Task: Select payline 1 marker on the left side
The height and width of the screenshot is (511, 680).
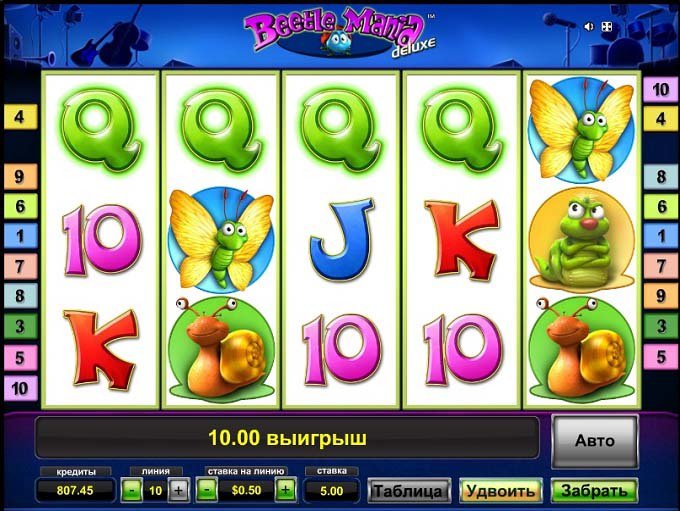Action: 20,236
